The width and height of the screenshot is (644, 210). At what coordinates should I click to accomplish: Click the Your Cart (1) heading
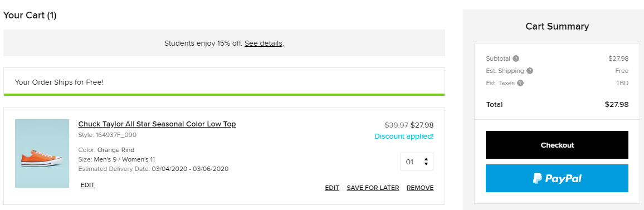[30, 16]
